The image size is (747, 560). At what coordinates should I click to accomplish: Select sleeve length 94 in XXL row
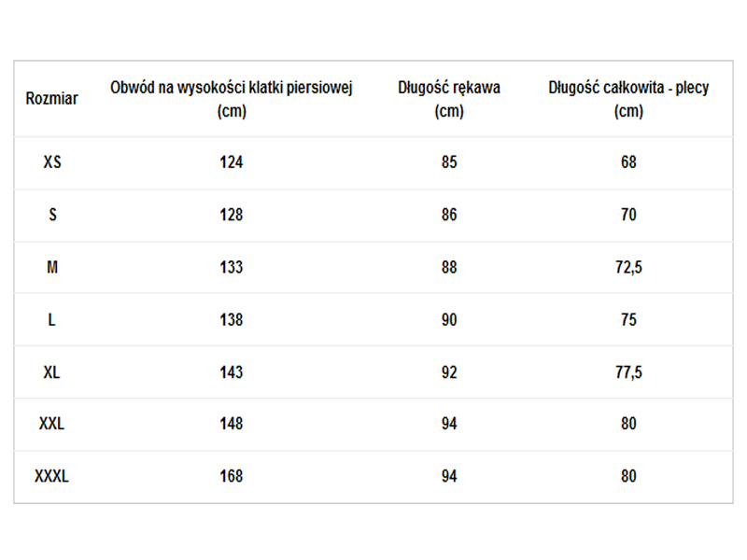click(x=449, y=424)
